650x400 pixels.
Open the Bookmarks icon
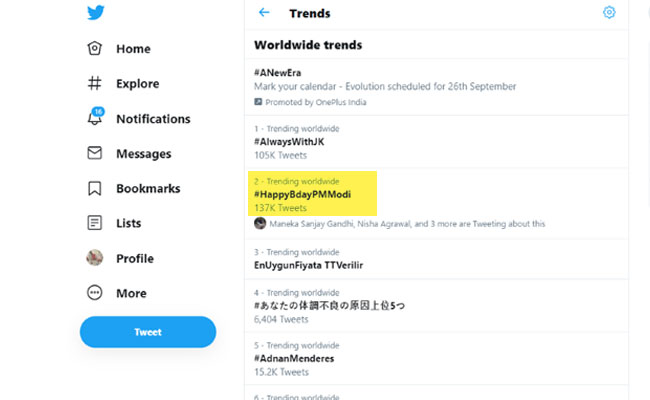click(x=95, y=188)
